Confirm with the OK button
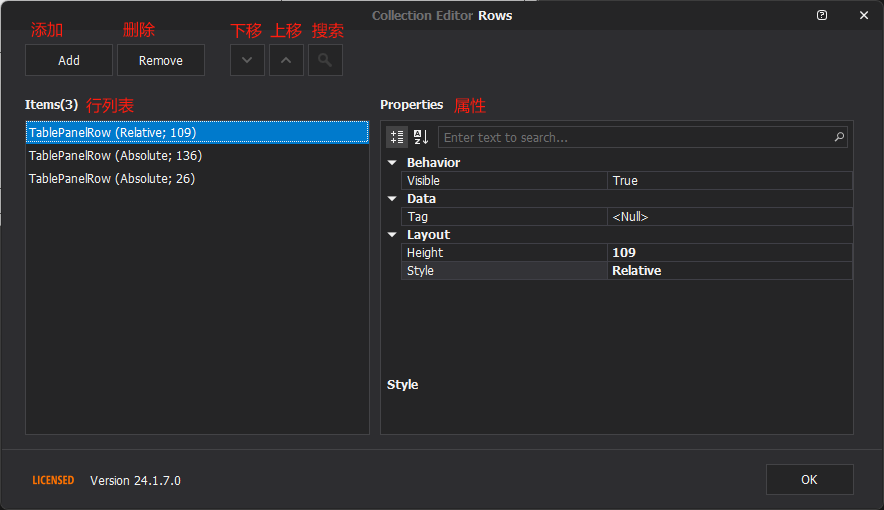The width and height of the screenshot is (884, 510). pos(810,480)
